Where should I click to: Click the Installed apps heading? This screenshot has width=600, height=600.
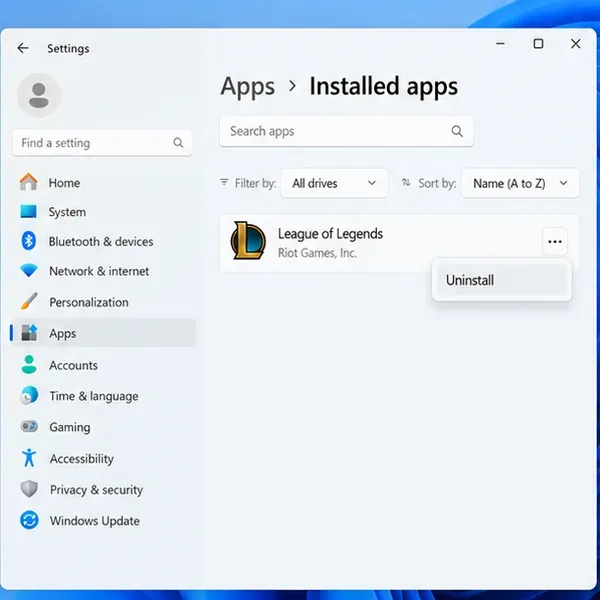tap(383, 86)
